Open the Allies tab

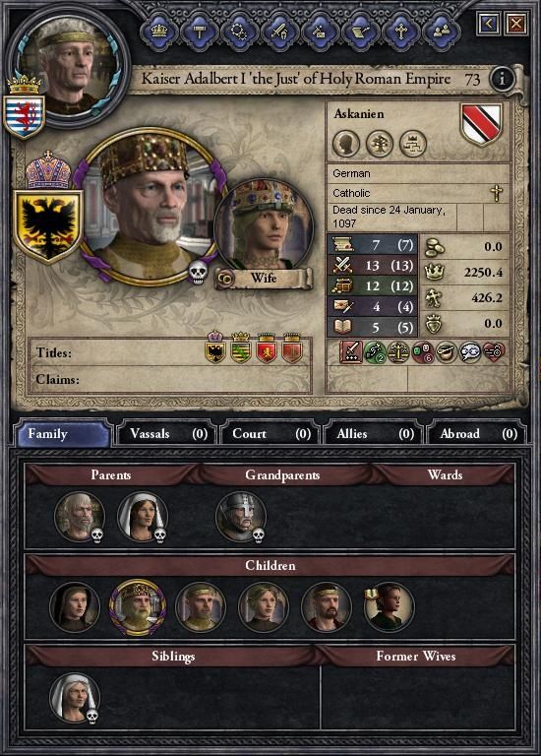373,433
